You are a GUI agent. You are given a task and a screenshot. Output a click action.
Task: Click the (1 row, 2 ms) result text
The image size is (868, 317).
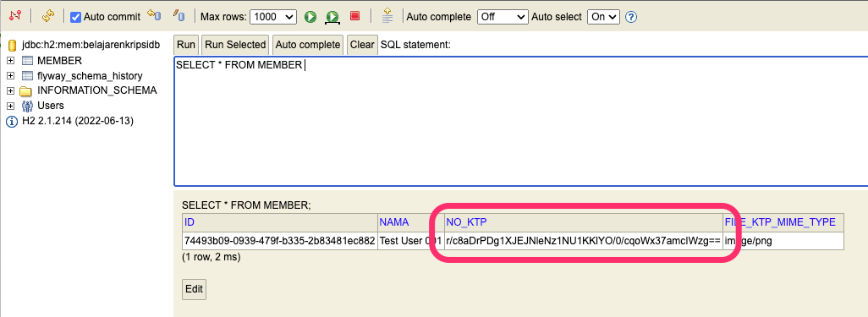(x=211, y=257)
